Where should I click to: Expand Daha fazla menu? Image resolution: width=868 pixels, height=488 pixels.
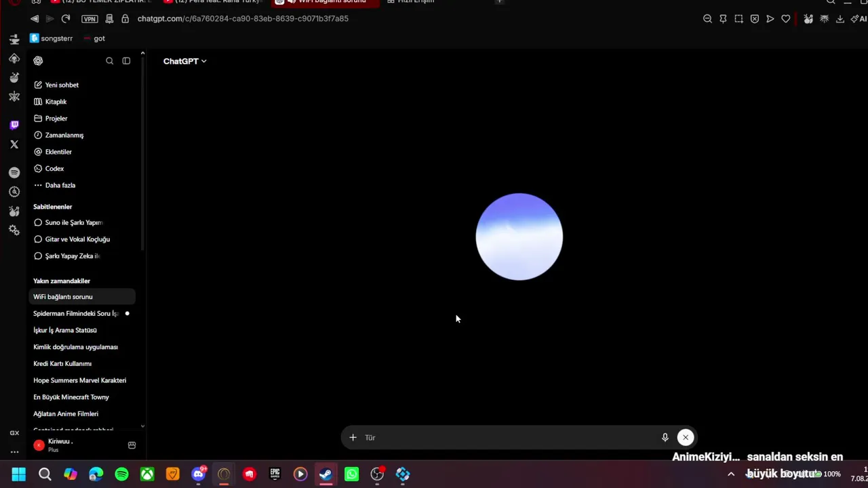click(81, 185)
